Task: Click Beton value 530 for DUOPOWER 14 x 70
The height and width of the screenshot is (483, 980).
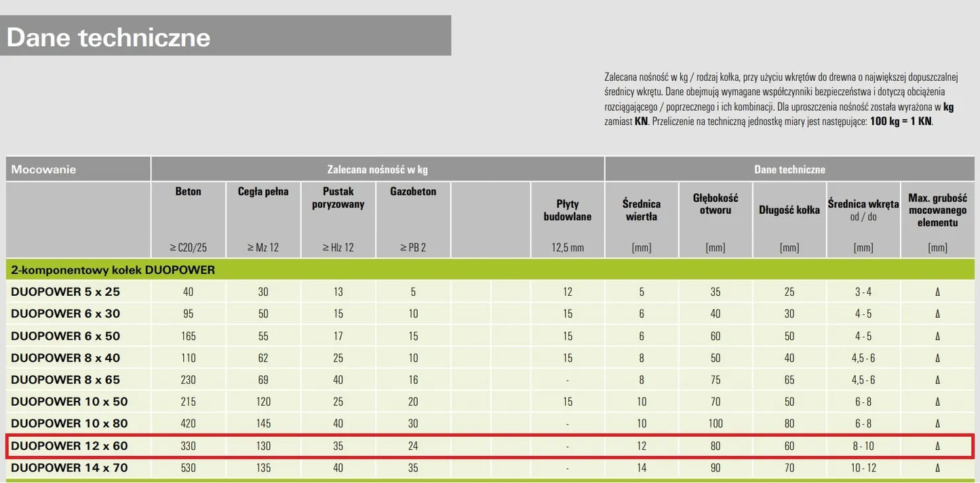Action: tap(188, 468)
